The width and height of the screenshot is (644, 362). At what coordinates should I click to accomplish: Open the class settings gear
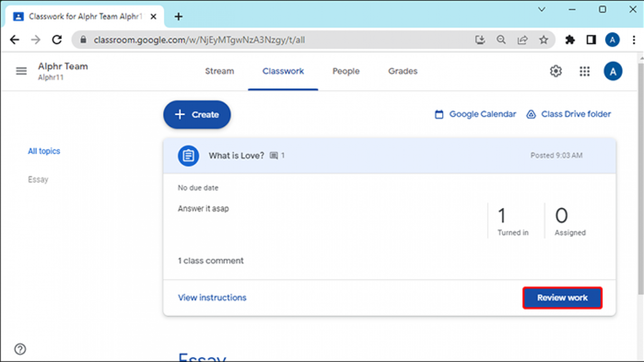pyautogui.click(x=555, y=71)
